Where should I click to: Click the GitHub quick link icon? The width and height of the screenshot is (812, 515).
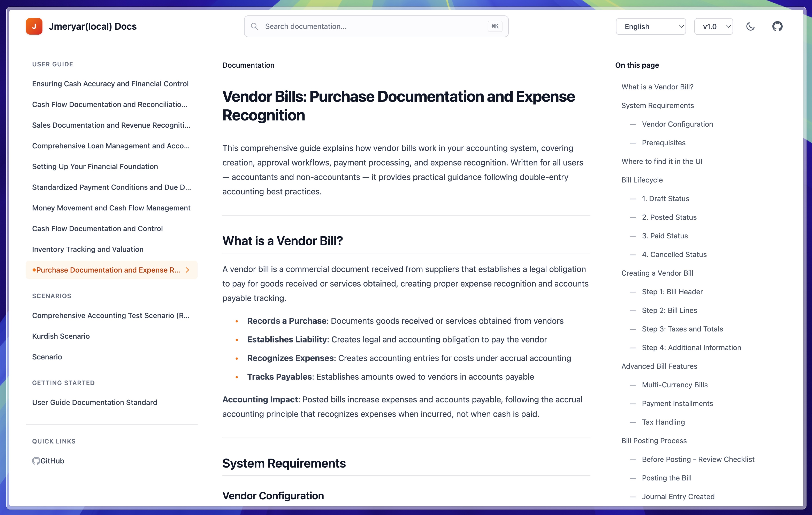pyautogui.click(x=36, y=461)
